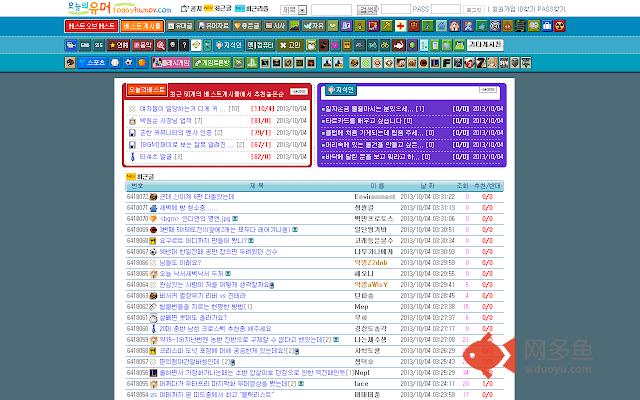Click the football icon before 스포츠
The width and height of the screenshot is (640, 400).
70,62
